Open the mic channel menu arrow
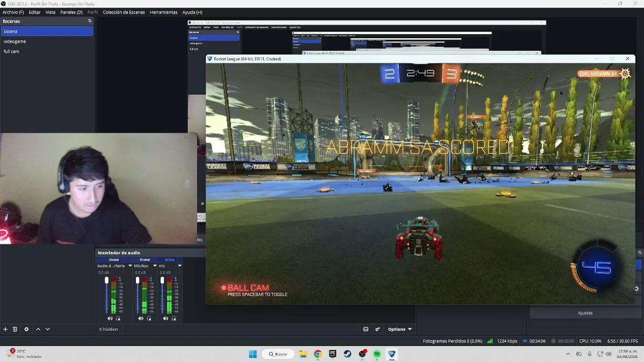Screen dimensions: 644x362 [x=180, y=266]
